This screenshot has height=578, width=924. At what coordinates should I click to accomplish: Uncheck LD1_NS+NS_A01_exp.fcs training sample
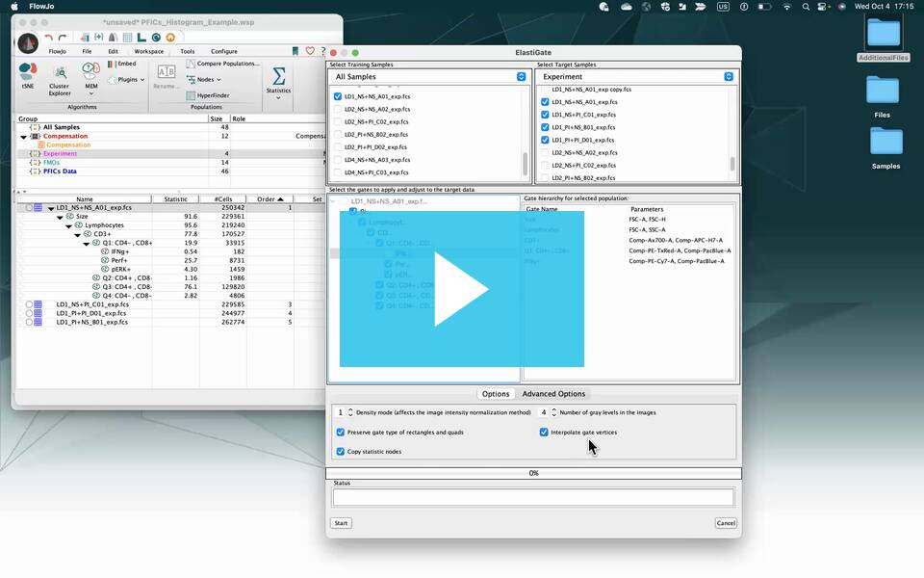pyautogui.click(x=338, y=96)
